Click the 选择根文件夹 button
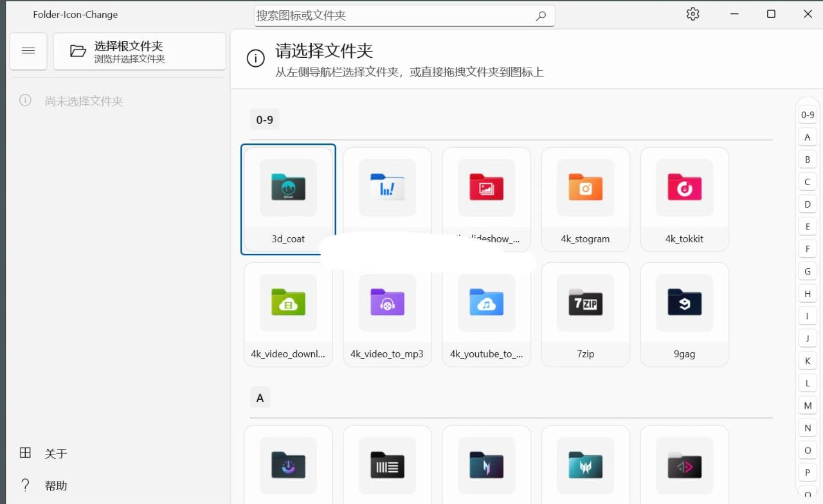 [x=140, y=51]
